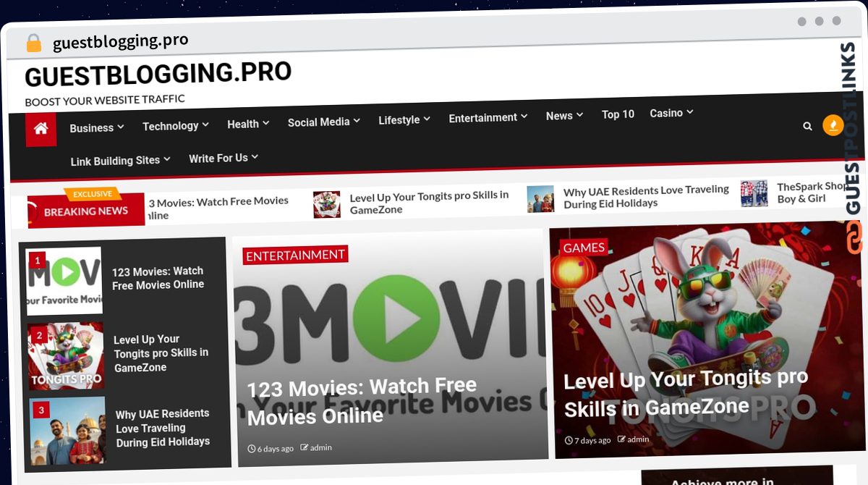
Task: Click the GuestPostLinks chain logo icon
Action: pos(854,237)
